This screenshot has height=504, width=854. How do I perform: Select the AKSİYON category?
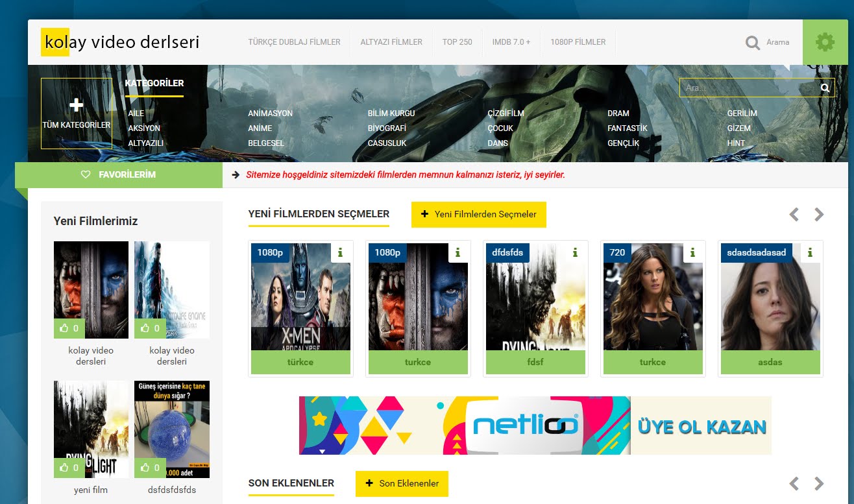click(144, 128)
